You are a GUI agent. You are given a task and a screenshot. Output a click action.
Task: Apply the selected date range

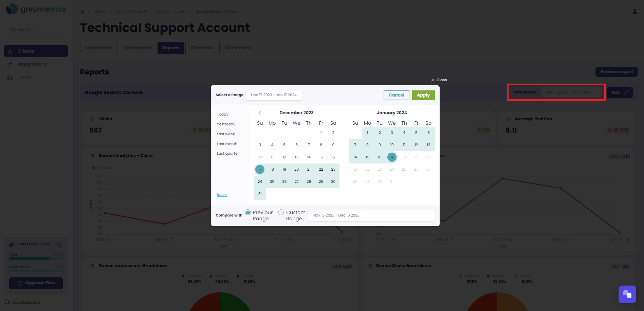423,95
